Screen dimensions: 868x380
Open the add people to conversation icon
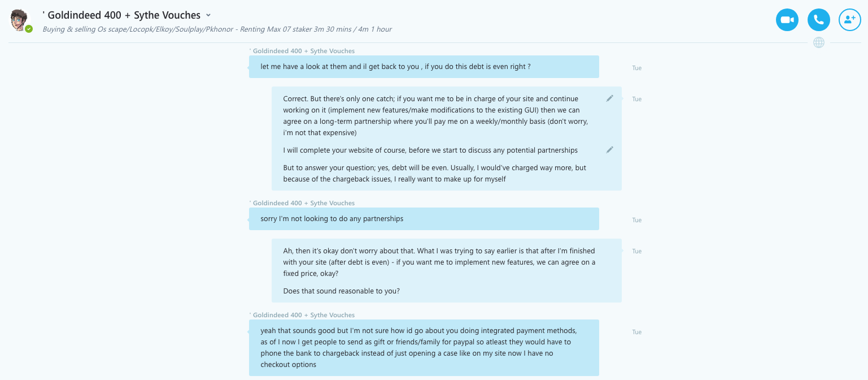point(849,20)
